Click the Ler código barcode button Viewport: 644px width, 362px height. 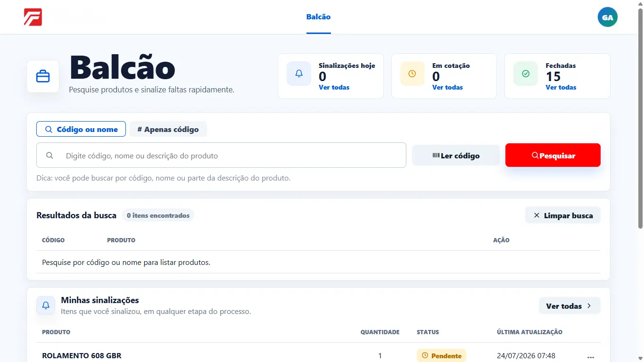(x=456, y=156)
